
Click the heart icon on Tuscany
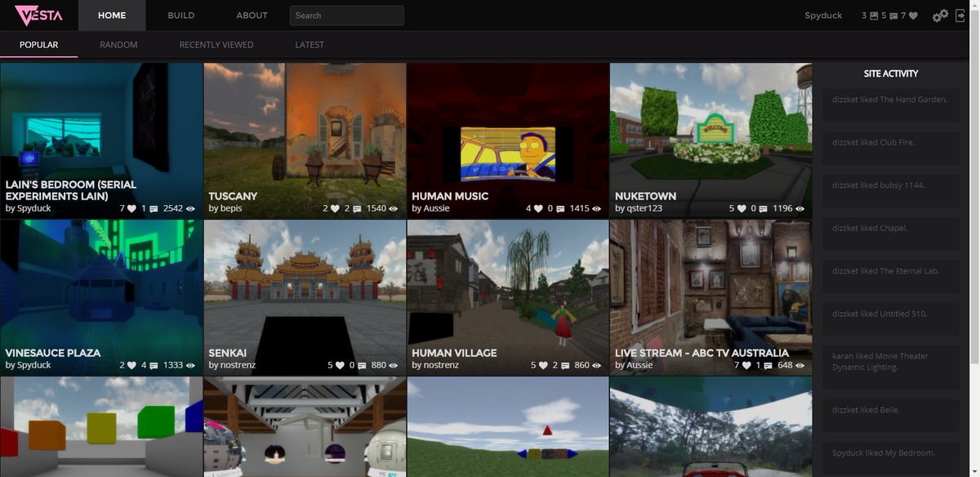pyautogui.click(x=336, y=208)
